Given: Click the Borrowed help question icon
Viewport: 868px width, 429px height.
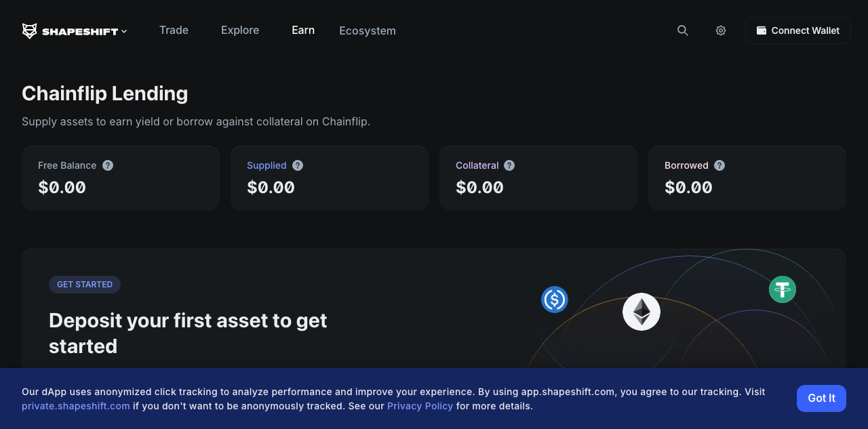Looking at the screenshot, I should click(719, 165).
